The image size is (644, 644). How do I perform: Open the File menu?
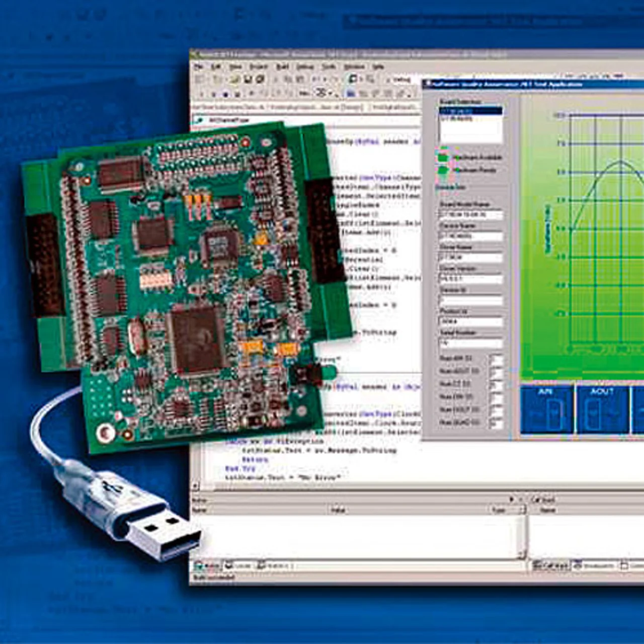pos(199,67)
